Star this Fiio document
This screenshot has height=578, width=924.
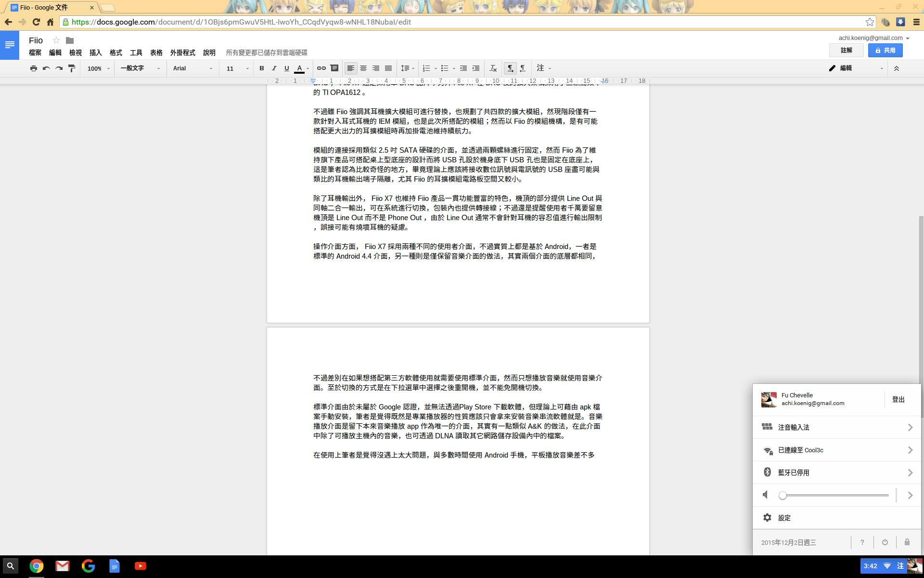[x=56, y=40]
